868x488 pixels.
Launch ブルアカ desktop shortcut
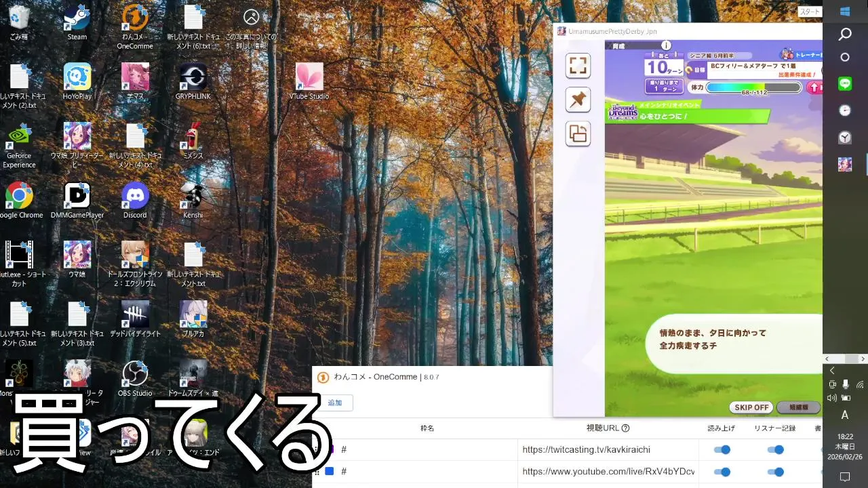click(193, 319)
